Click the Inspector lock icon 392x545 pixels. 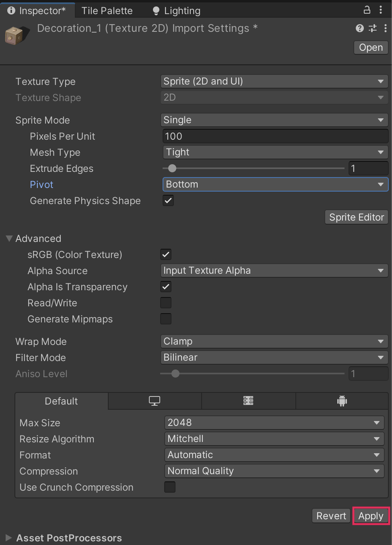[x=367, y=10]
